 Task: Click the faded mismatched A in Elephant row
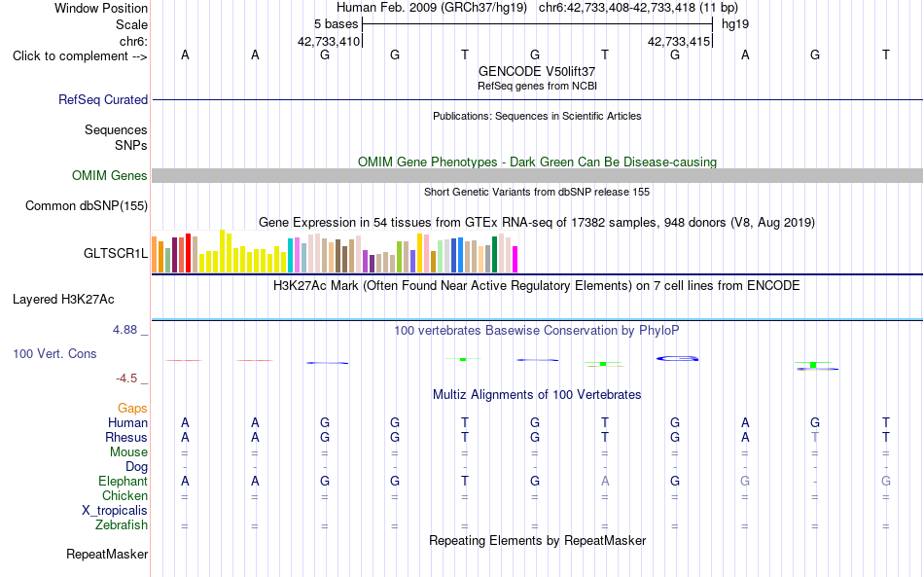coord(605,481)
